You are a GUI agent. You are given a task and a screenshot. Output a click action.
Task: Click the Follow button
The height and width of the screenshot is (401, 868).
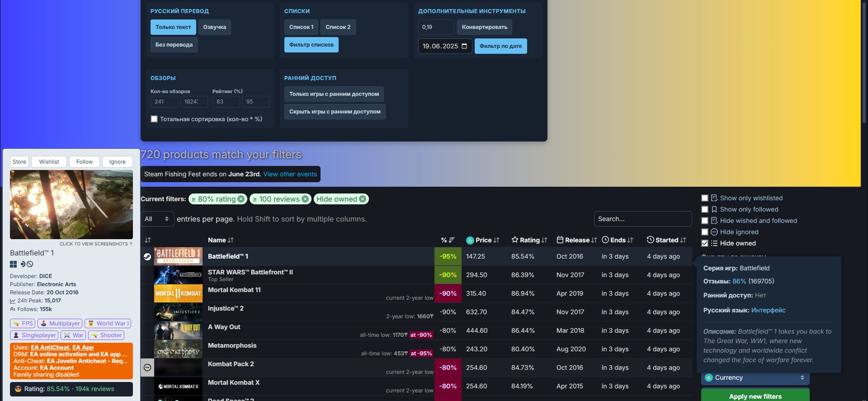pos(85,162)
